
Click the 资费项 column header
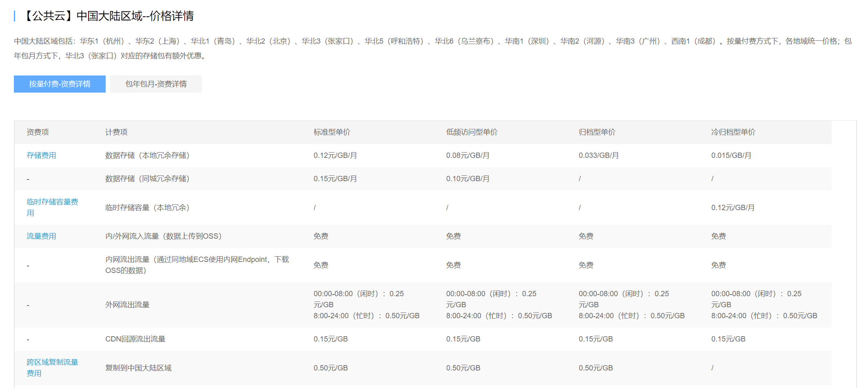pos(38,132)
